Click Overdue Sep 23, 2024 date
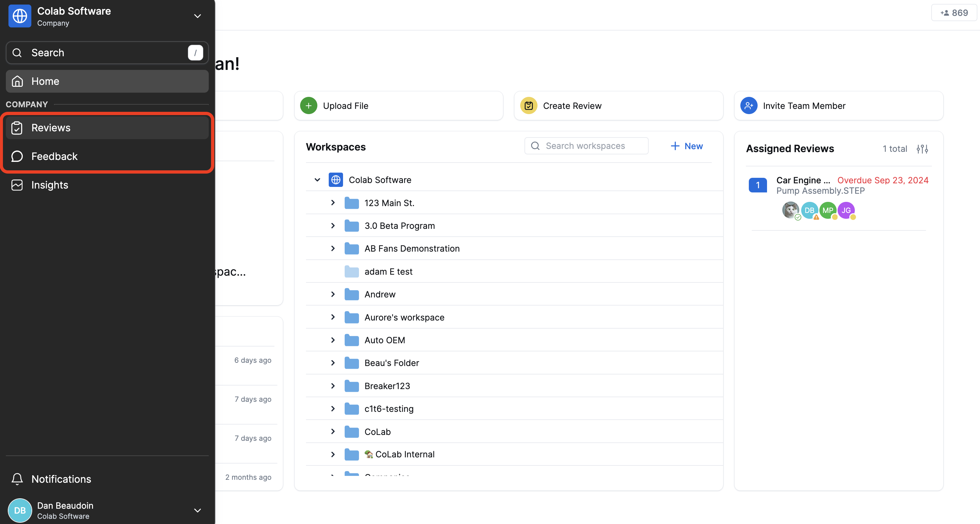Viewport: 980px width, 524px height. [x=883, y=180]
